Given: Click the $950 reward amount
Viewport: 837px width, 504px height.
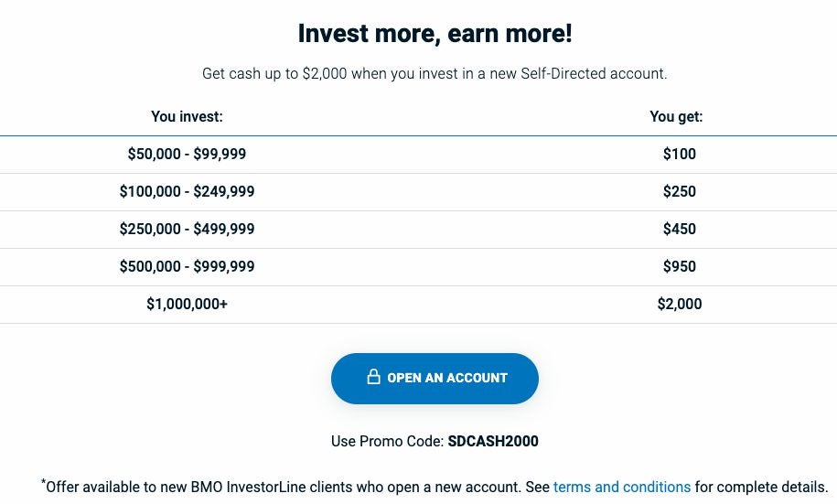Looking at the screenshot, I should click(679, 267).
